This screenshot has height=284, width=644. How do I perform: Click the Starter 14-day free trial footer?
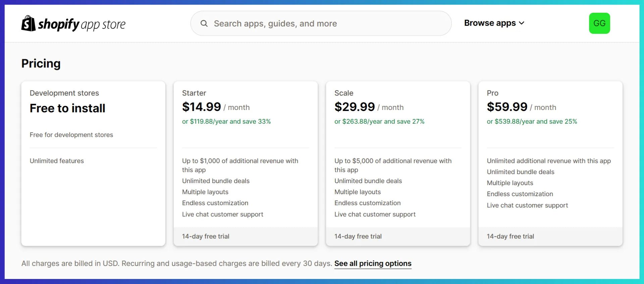click(x=206, y=236)
